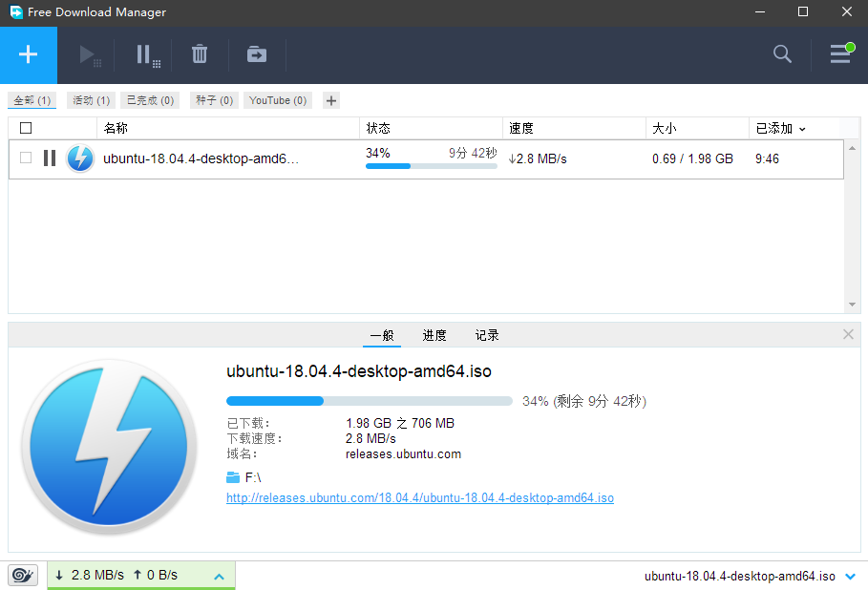
Task: Sort by the 已添加 column header
Action: (779, 128)
